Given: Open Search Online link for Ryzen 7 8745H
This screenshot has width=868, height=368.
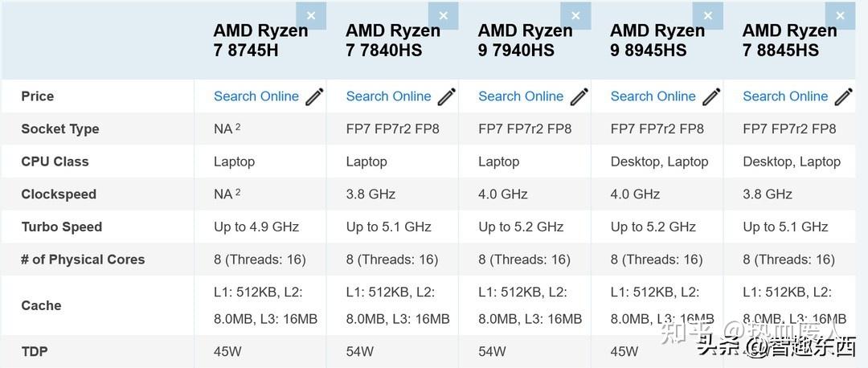Looking at the screenshot, I should [256, 96].
